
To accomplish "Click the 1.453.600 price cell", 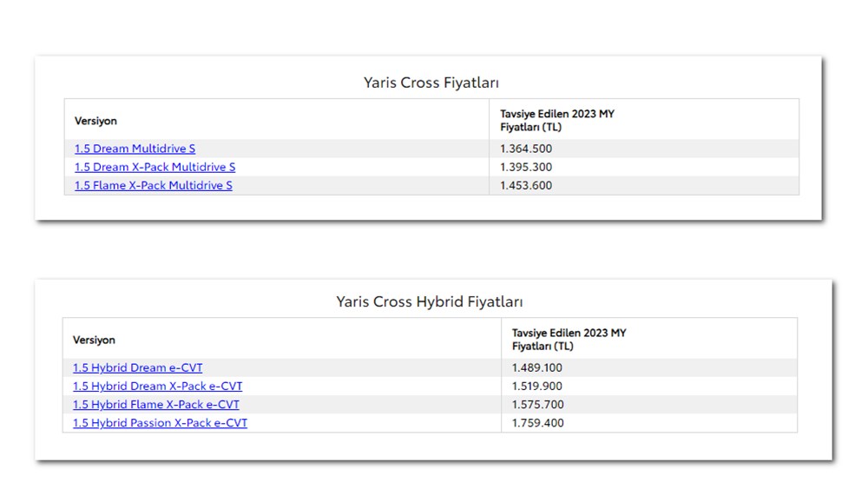I will [525, 185].
